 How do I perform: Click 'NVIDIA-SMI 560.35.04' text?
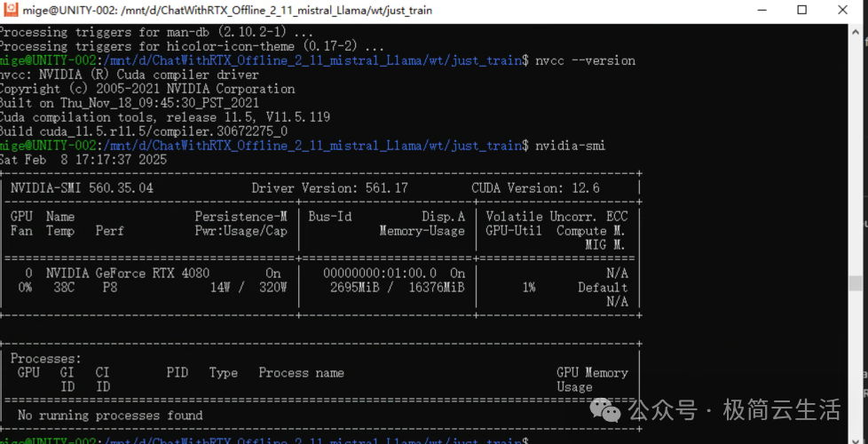(x=82, y=188)
